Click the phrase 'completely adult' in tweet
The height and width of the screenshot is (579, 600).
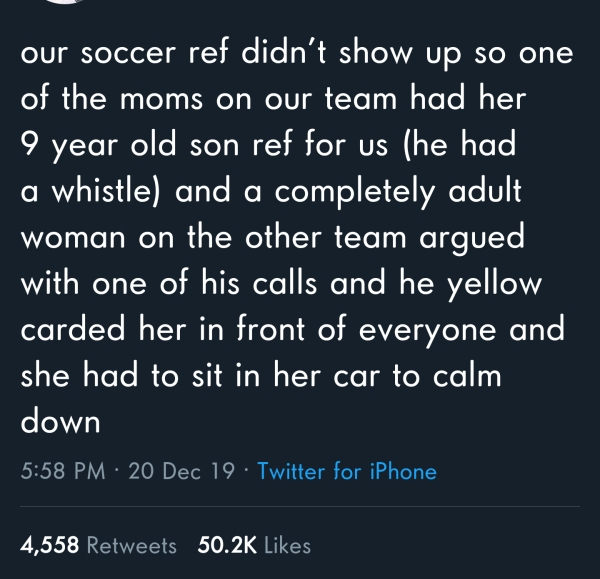pos(398,192)
